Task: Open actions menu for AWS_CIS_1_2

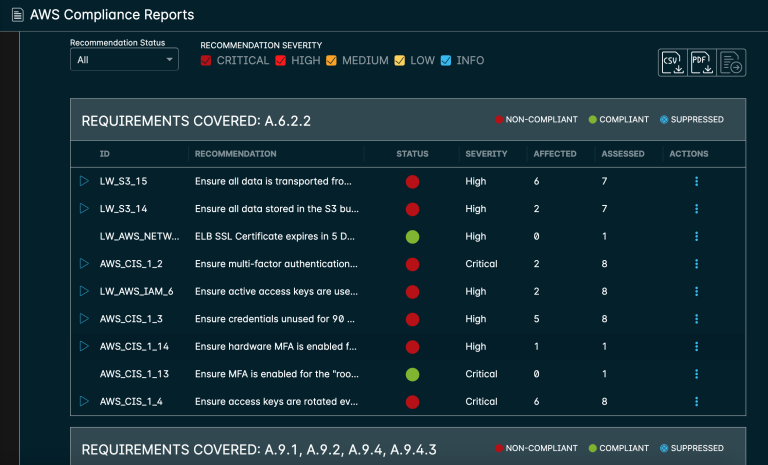Action: (x=696, y=264)
